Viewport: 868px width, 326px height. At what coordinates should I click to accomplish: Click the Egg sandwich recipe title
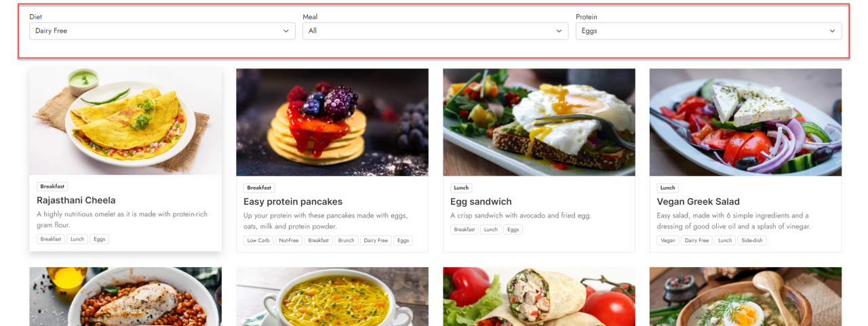pyautogui.click(x=481, y=202)
